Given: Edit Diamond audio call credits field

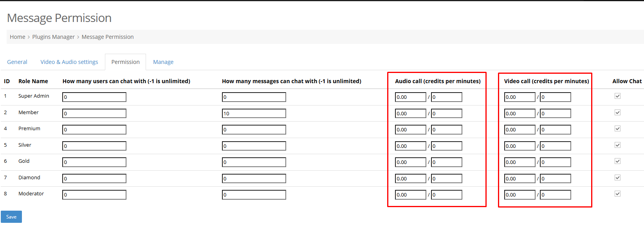Looking at the screenshot, I should click(411, 178).
